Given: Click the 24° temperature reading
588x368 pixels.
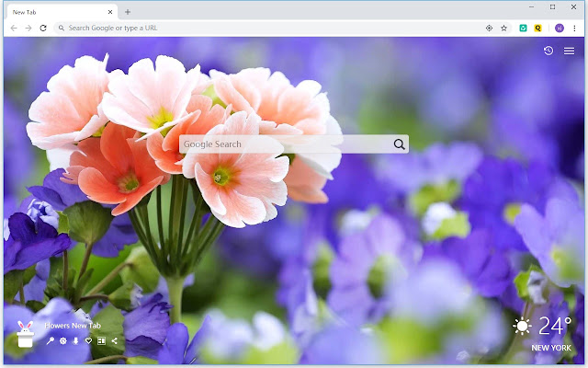Looking at the screenshot, I should [x=555, y=326].
